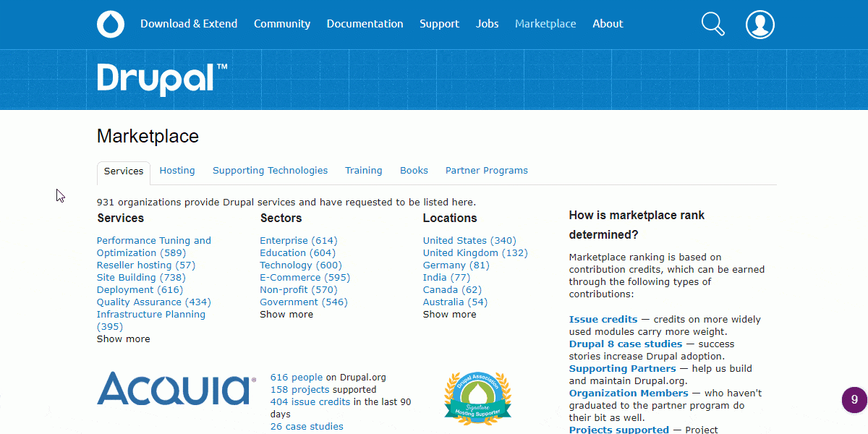The height and width of the screenshot is (434, 868).
Task: Filter sector Education (604)
Action: 298,253
